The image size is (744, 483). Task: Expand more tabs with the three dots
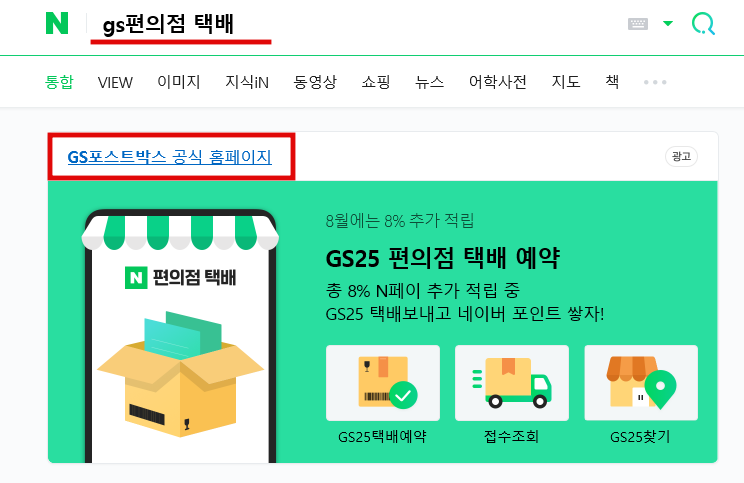pyautogui.click(x=655, y=82)
